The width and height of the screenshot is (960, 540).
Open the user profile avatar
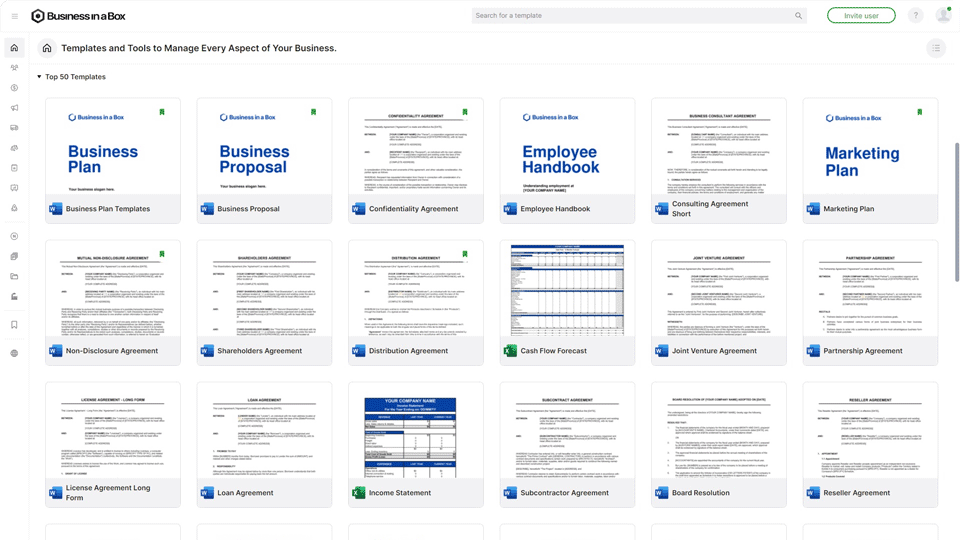pyautogui.click(x=943, y=15)
